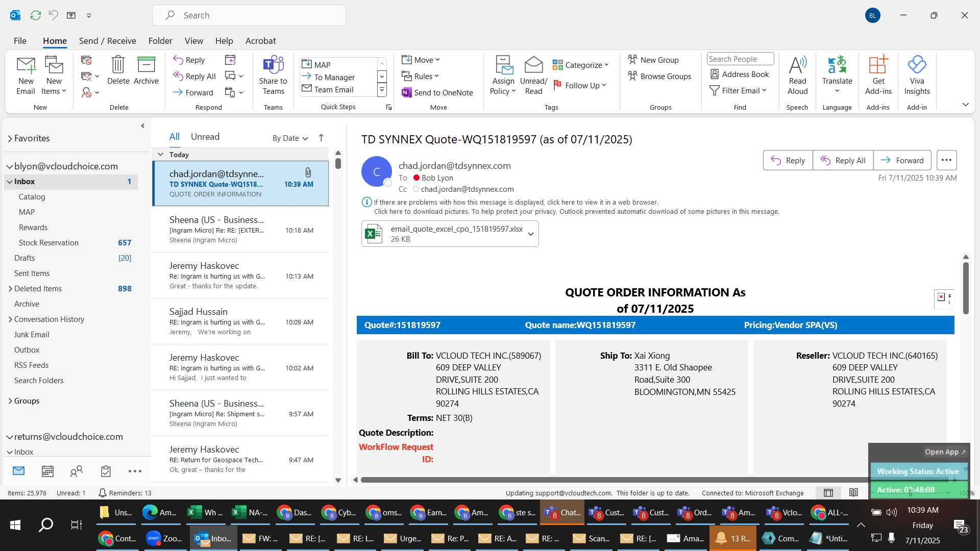980x551 pixels.
Task: Click Browse Groups button
Action: coord(659,76)
